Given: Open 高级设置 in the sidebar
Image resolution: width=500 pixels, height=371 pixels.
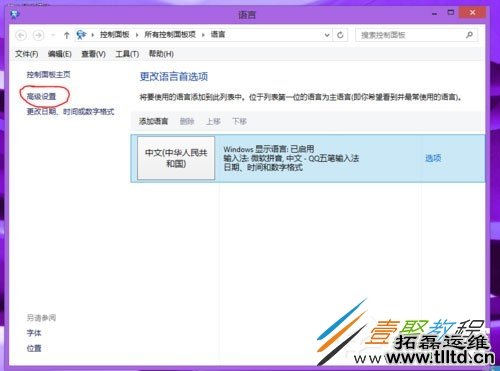Looking at the screenshot, I should (x=42, y=97).
